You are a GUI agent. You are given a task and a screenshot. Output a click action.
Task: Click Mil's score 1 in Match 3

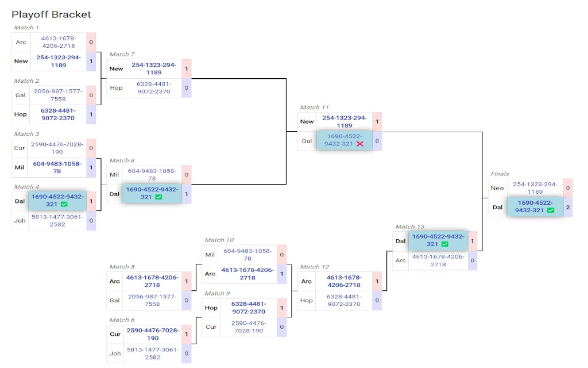(x=91, y=167)
